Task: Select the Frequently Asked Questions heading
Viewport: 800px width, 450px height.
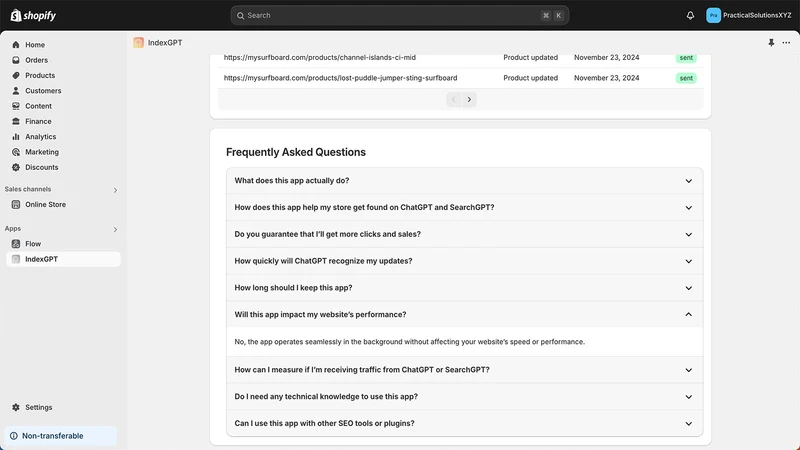Action: (296, 152)
